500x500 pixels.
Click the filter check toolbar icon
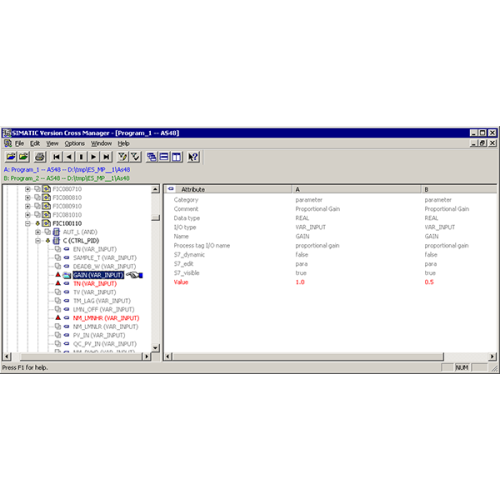[135, 157]
